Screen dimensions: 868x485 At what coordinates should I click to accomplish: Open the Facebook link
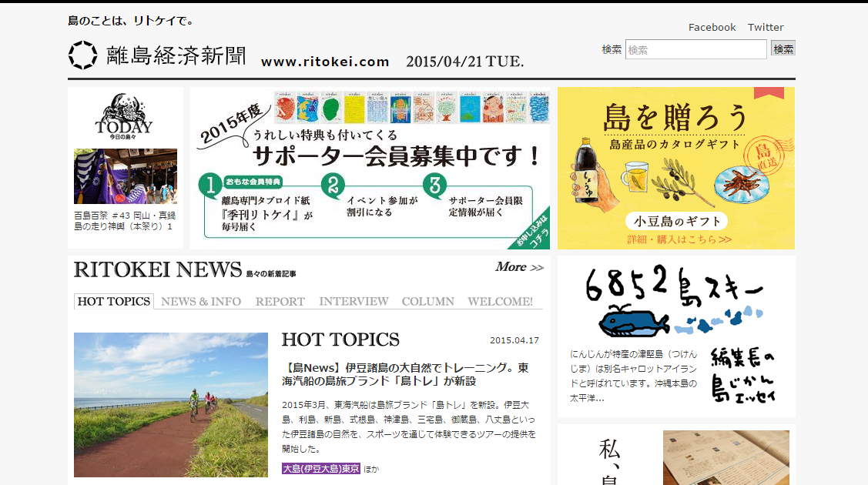point(712,27)
